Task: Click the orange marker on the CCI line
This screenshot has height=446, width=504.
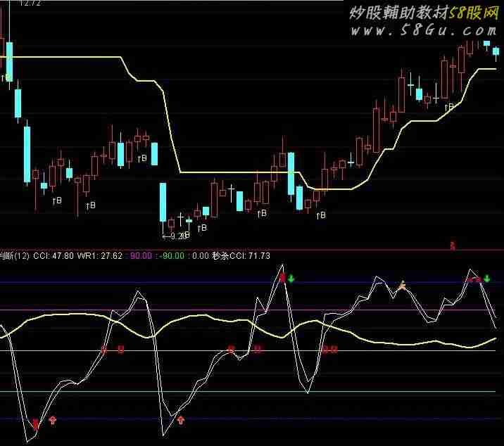Action: click(x=402, y=286)
